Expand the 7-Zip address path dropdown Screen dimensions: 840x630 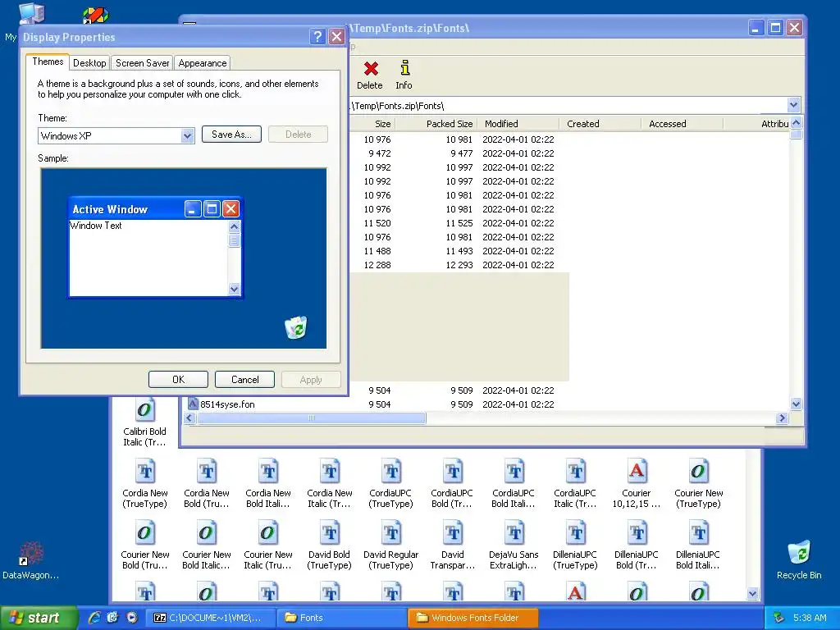coord(793,105)
